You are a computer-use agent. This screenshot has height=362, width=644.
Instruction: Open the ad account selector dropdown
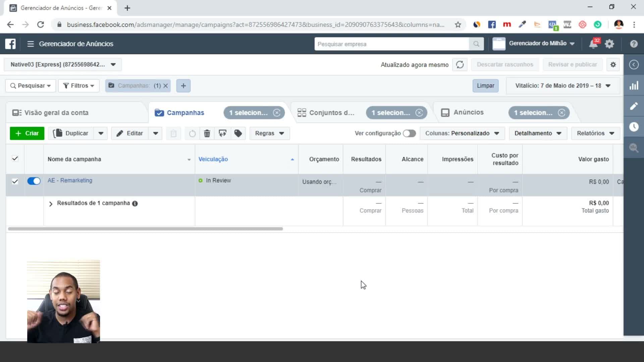(63, 64)
